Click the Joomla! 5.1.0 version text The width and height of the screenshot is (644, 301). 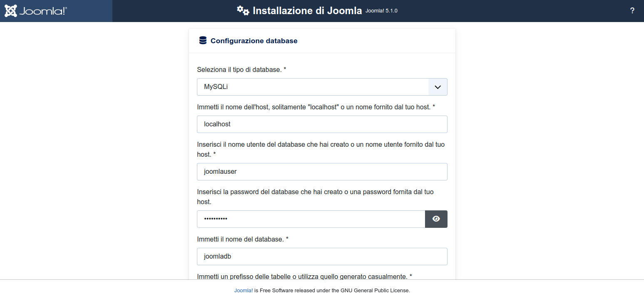click(x=381, y=11)
